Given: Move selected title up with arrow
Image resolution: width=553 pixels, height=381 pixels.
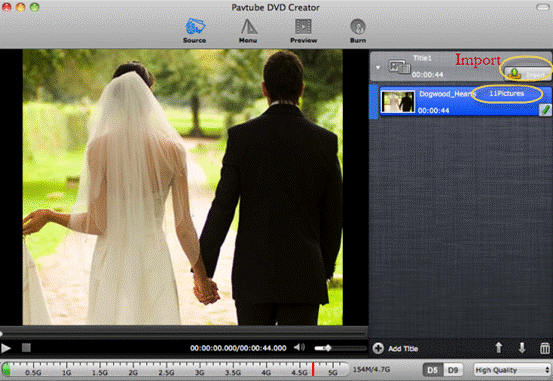Looking at the screenshot, I should tap(498, 348).
